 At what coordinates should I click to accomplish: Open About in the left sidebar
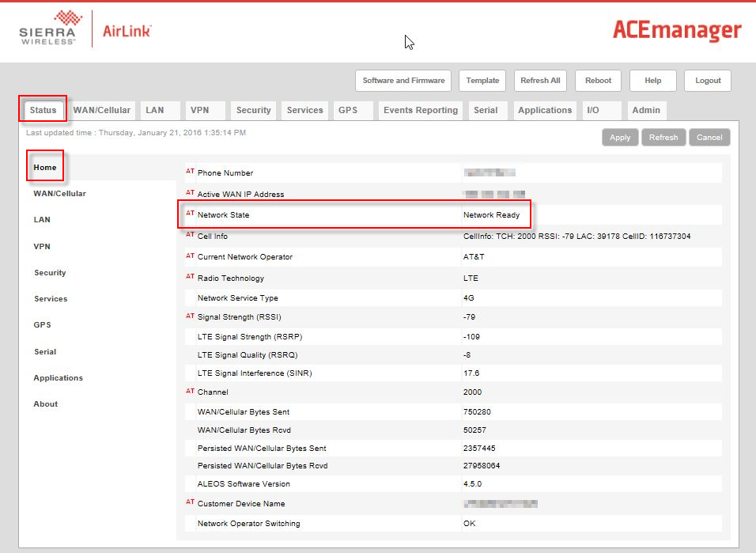click(x=46, y=403)
